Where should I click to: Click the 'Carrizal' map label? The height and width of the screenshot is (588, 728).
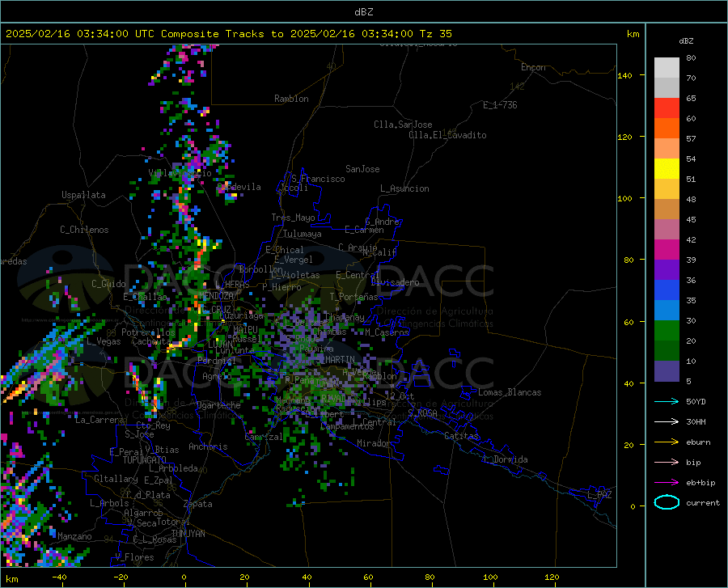[x=263, y=437]
